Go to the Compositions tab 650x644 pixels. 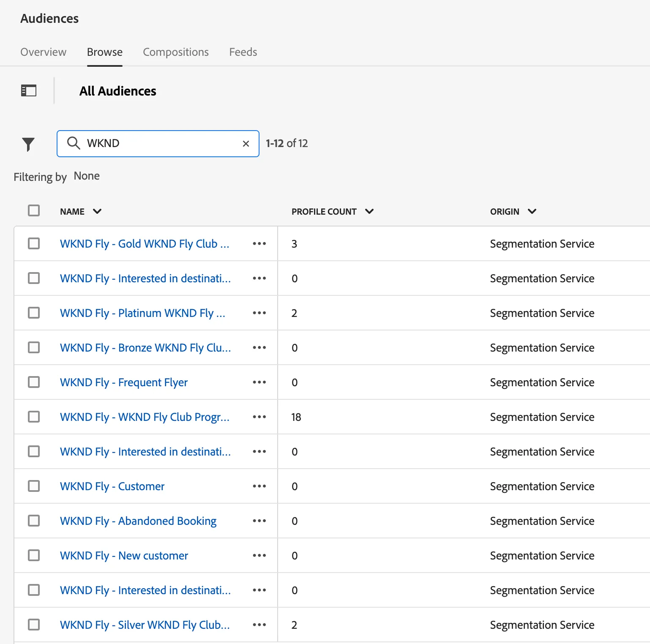[176, 52]
